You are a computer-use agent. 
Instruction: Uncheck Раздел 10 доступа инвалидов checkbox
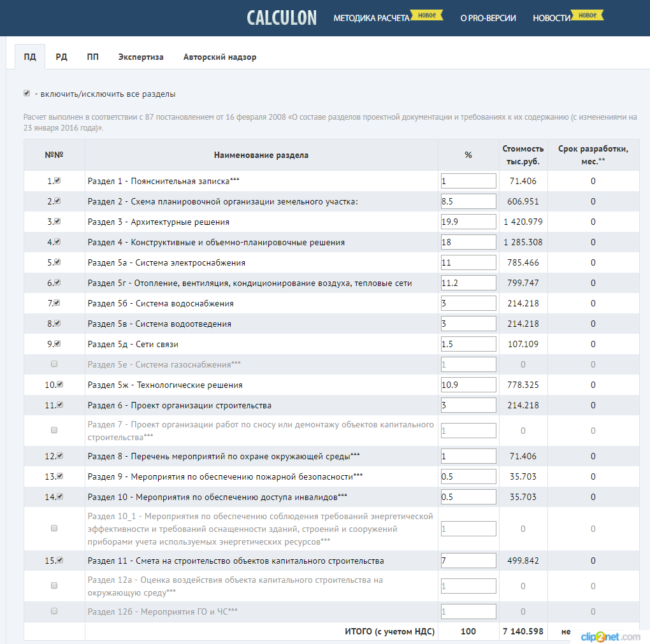point(60,496)
